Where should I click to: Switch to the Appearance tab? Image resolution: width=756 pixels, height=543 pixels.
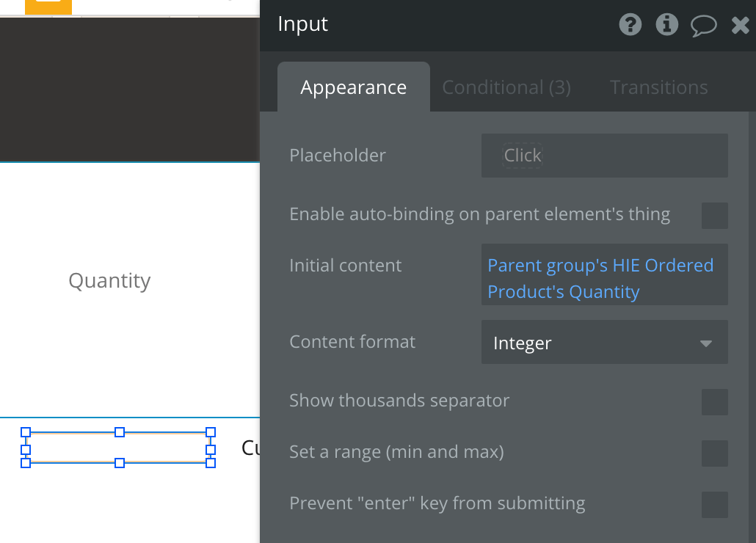[353, 88]
